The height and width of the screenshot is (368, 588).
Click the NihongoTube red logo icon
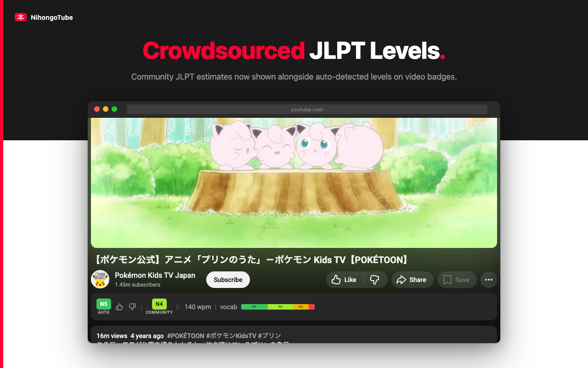[21, 17]
